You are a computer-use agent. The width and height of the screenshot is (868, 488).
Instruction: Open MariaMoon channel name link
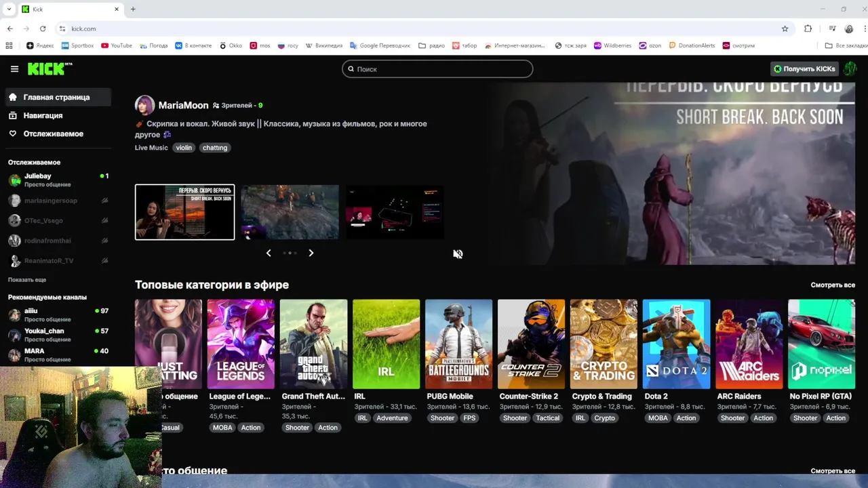pyautogui.click(x=183, y=105)
